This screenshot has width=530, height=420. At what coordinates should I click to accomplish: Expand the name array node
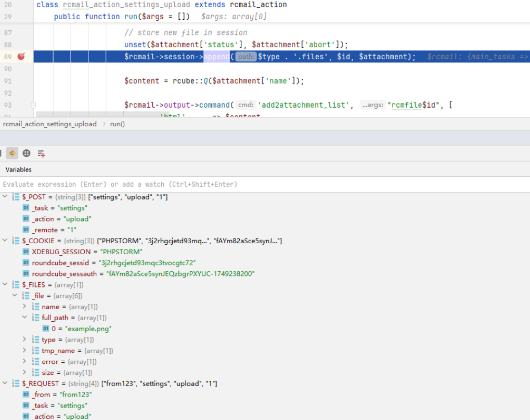tap(24, 307)
